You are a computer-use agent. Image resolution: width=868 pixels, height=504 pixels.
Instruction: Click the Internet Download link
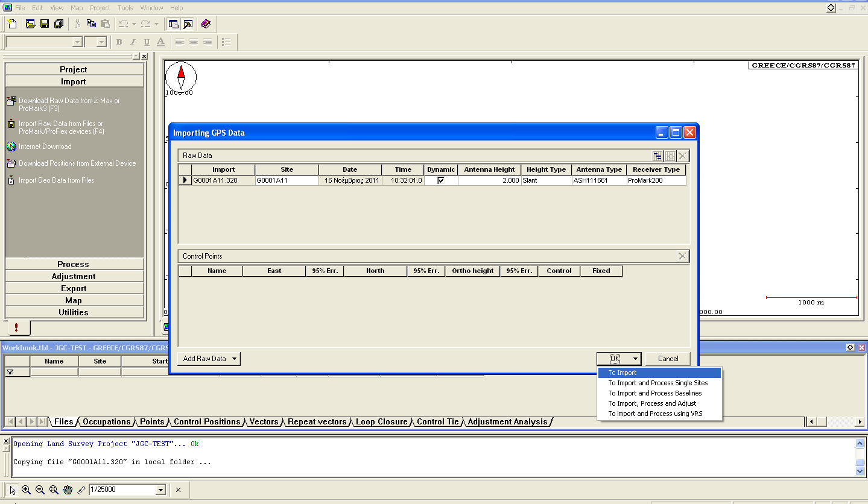pyautogui.click(x=45, y=146)
